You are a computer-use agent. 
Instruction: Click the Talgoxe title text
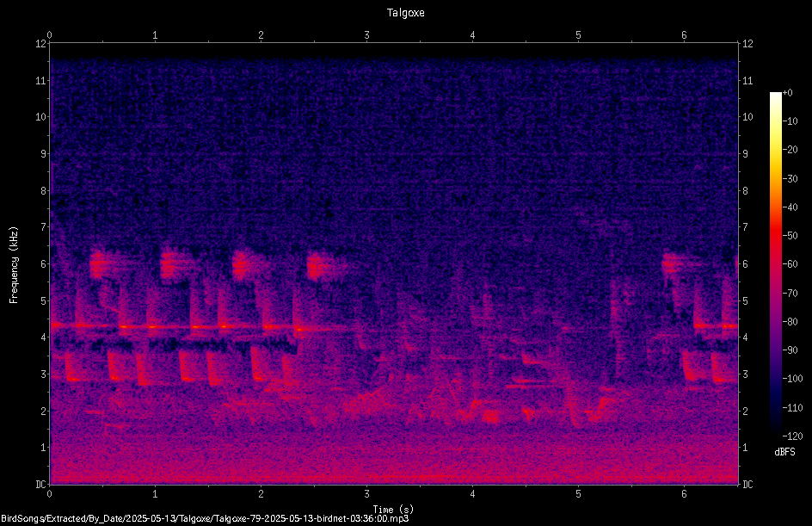405,13
